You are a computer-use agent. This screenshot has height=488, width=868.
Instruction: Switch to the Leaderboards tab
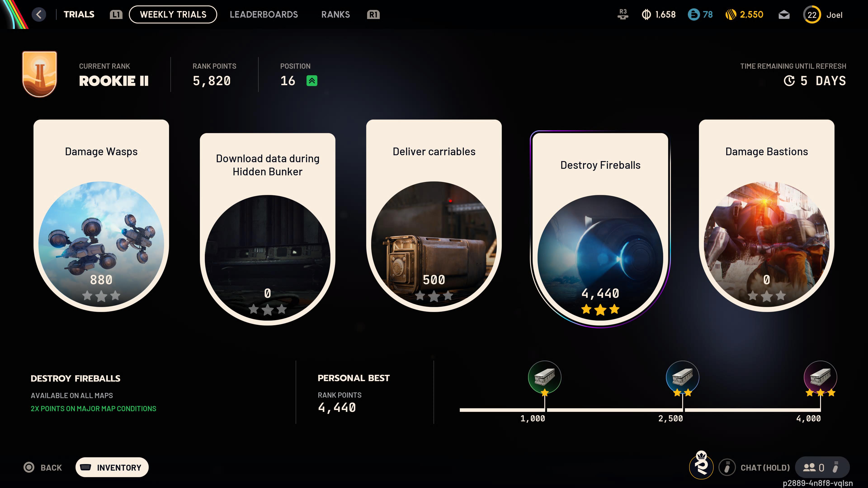pyautogui.click(x=264, y=14)
